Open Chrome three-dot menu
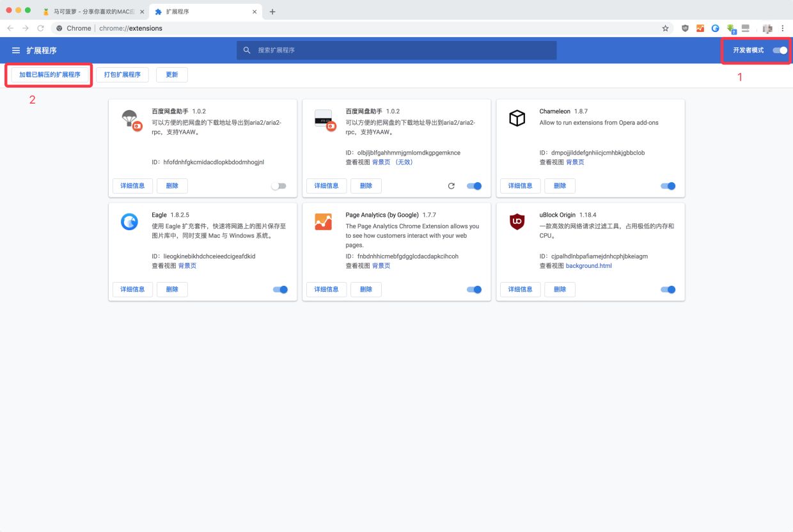Viewport: 793px width, 532px height. [782, 28]
